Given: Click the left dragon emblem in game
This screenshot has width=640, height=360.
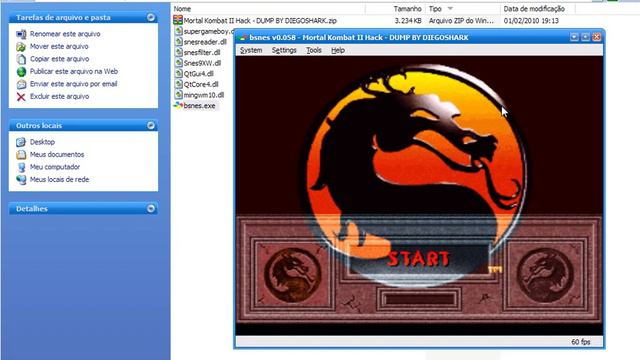Looking at the screenshot, I should (293, 275).
